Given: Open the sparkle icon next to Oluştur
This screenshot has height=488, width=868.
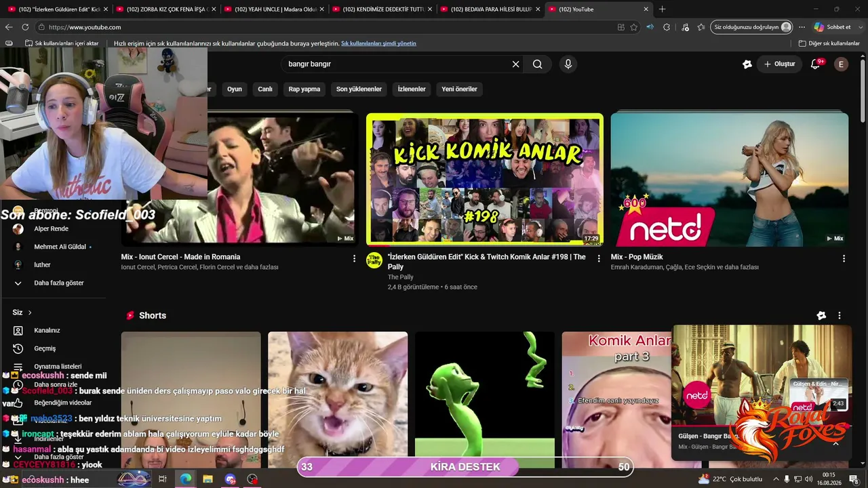Looking at the screenshot, I should click(747, 64).
